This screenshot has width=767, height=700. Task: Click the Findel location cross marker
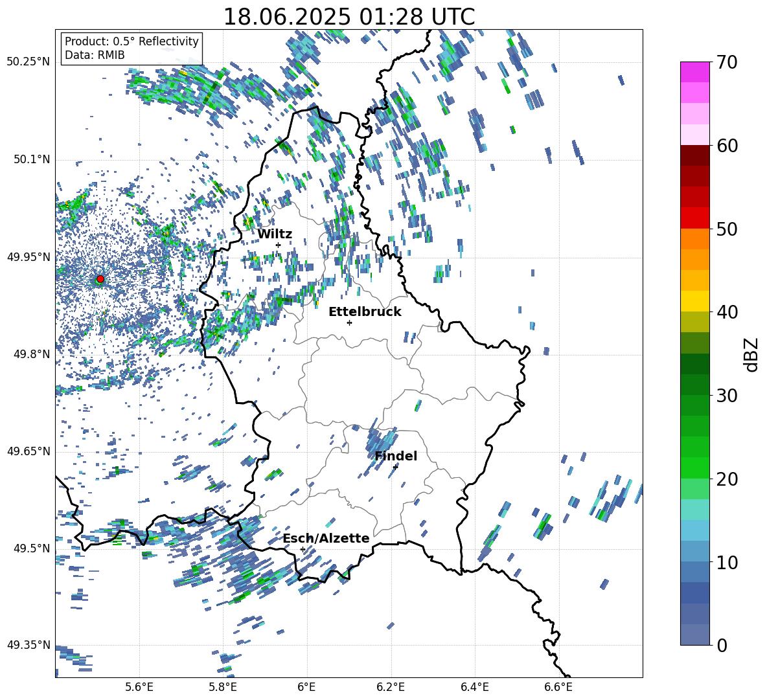(395, 467)
